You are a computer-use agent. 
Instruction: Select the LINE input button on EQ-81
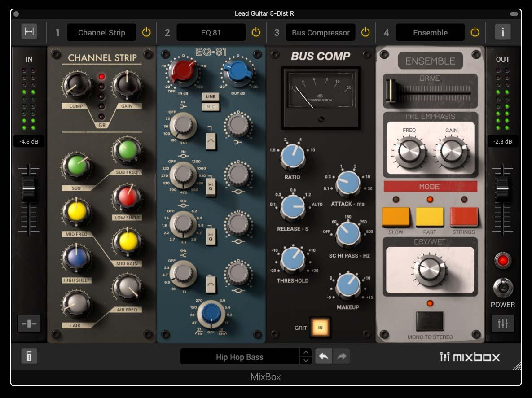211,96
